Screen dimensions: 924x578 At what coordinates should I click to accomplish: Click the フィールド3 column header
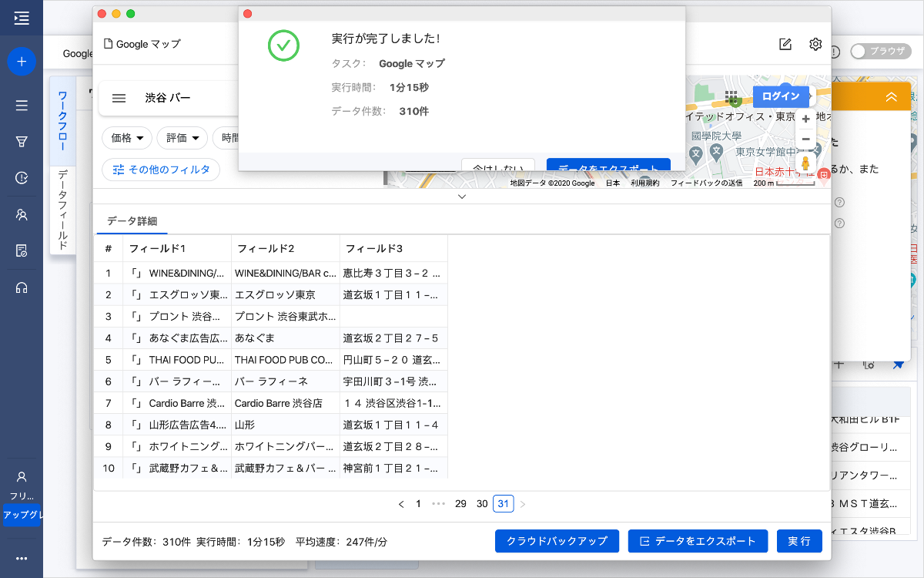393,249
